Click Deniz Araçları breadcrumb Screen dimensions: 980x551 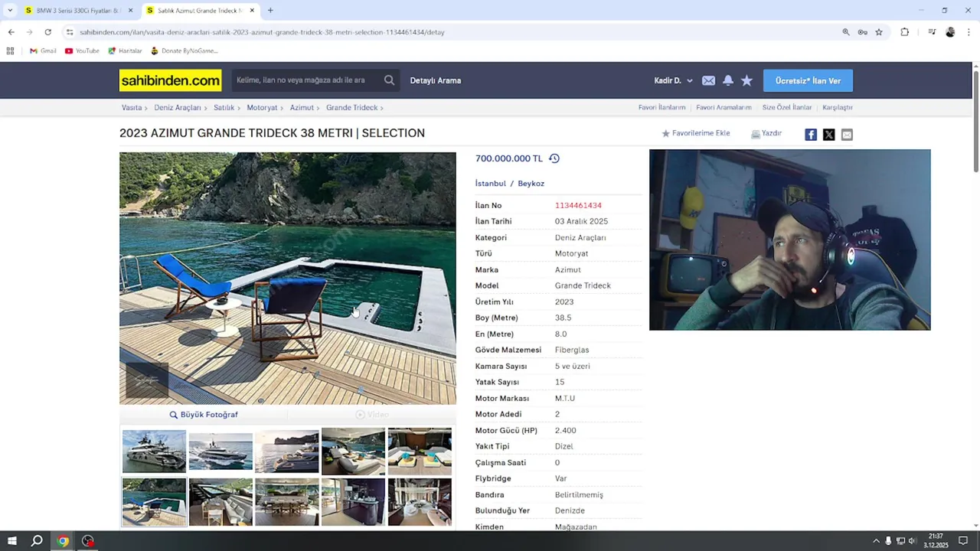177,108
